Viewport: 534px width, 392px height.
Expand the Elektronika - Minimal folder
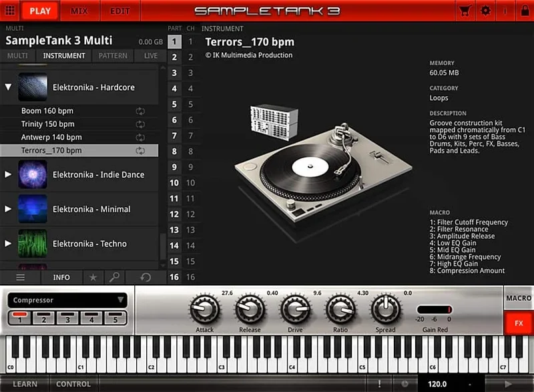(8, 209)
